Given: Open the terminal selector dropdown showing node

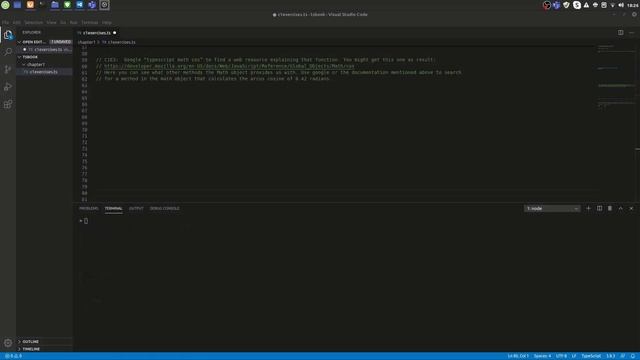Looking at the screenshot, I should point(552,209).
